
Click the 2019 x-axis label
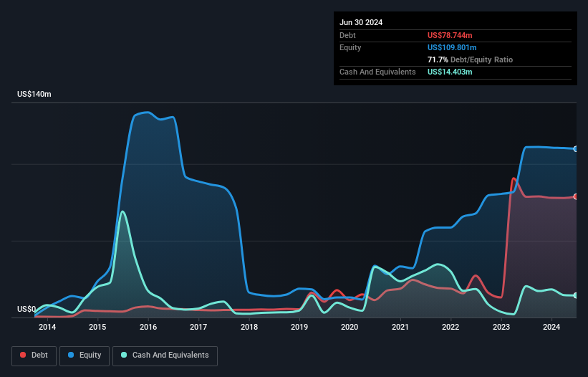pos(299,327)
